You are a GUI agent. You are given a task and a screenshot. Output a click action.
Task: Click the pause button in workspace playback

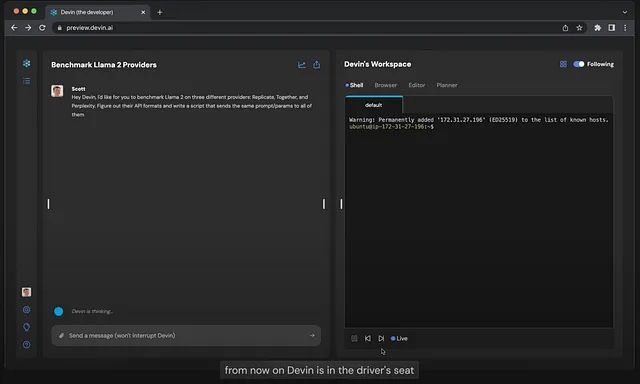click(354, 338)
